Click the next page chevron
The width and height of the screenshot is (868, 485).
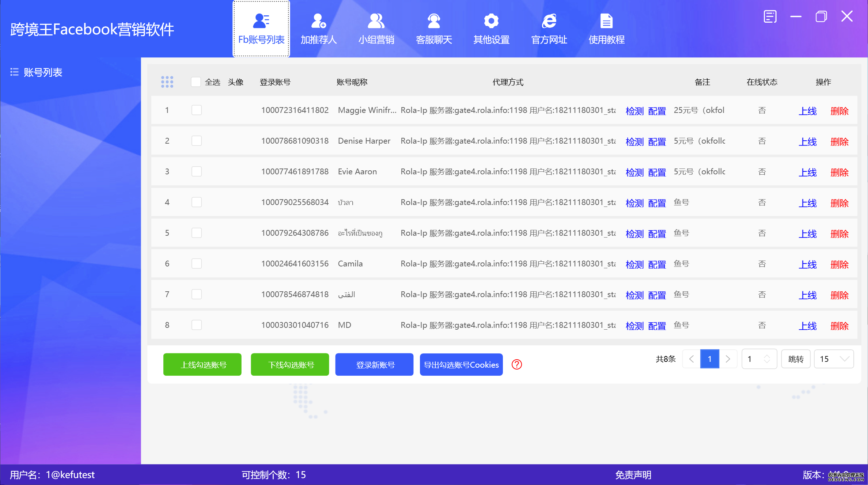point(728,359)
